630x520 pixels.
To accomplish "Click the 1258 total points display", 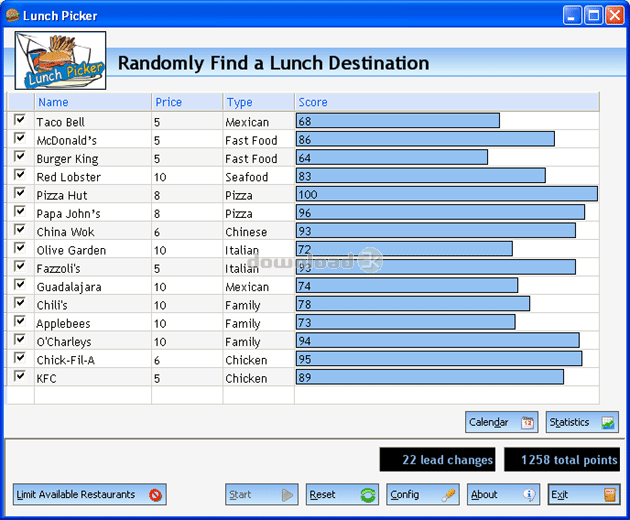I will pyautogui.click(x=562, y=459).
